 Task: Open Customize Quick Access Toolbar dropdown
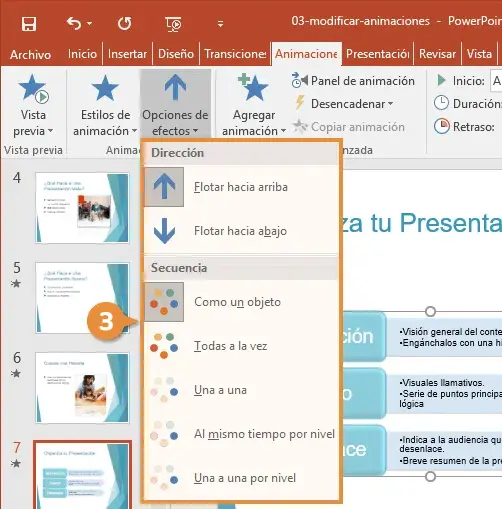(x=220, y=24)
